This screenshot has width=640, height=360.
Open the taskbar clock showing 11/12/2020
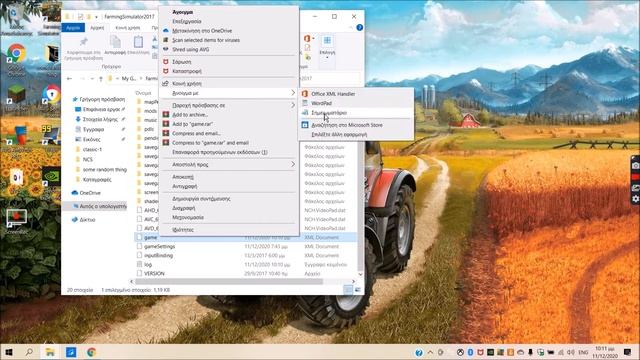(605, 352)
